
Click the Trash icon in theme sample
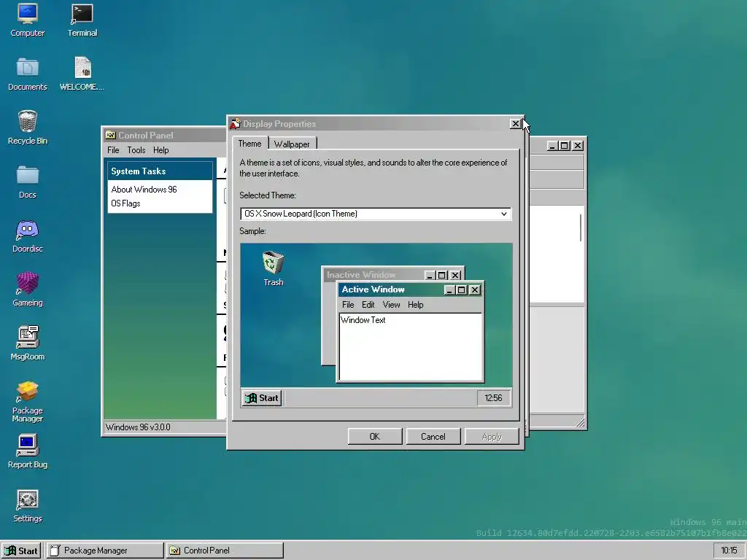(x=273, y=268)
